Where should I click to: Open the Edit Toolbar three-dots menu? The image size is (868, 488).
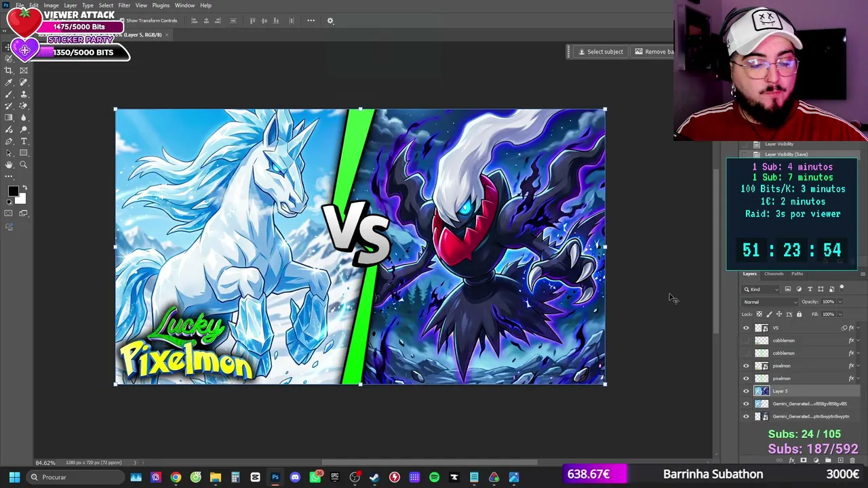[x=9, y=176]
